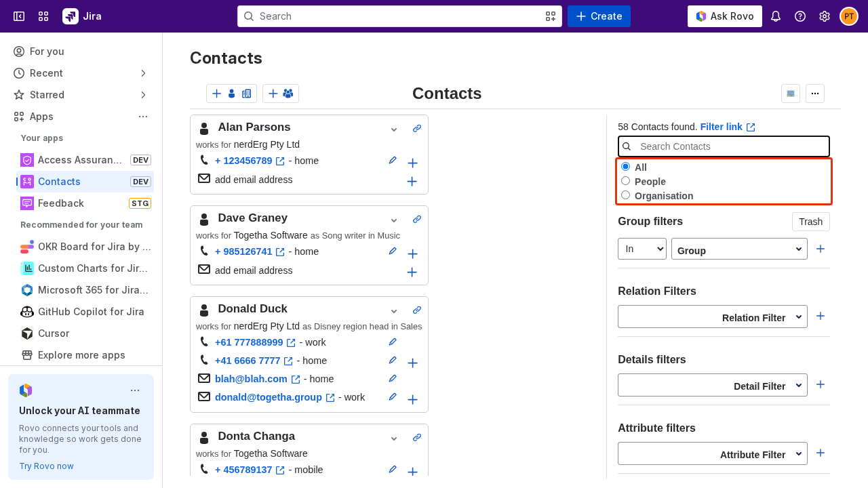Open OKR Board for Jira app
This screenshot has height=488, width=868.
85,247
